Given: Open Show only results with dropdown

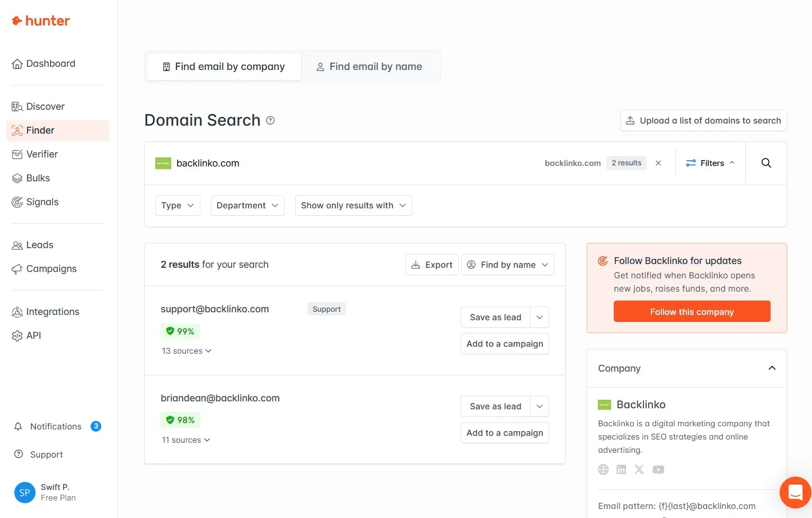Looking at the screenshot, I should click(x=354, y=206).
